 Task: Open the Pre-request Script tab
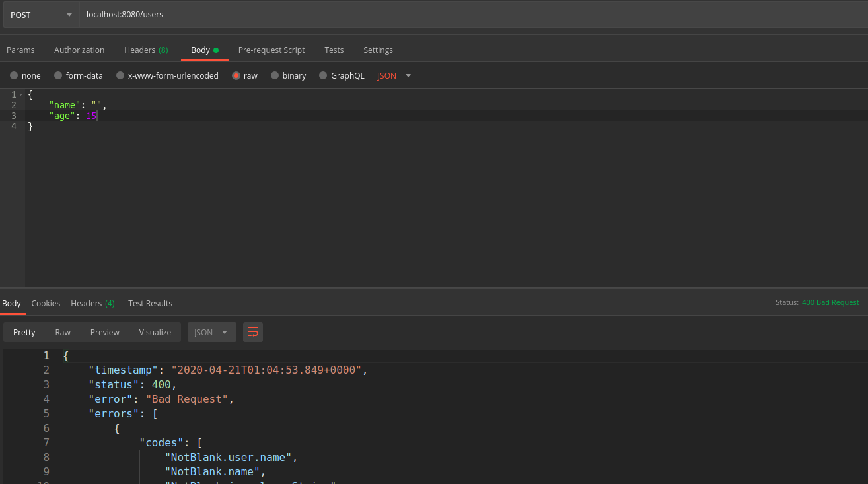(271, 50)
